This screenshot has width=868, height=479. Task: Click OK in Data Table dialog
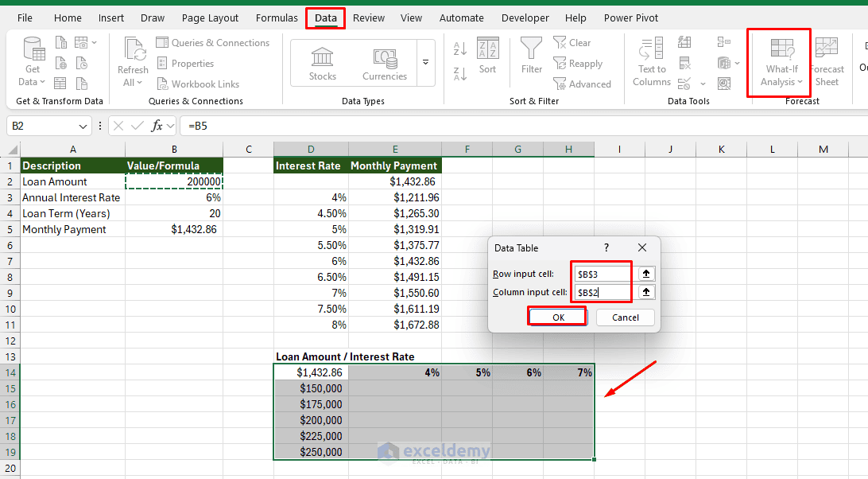558,317
